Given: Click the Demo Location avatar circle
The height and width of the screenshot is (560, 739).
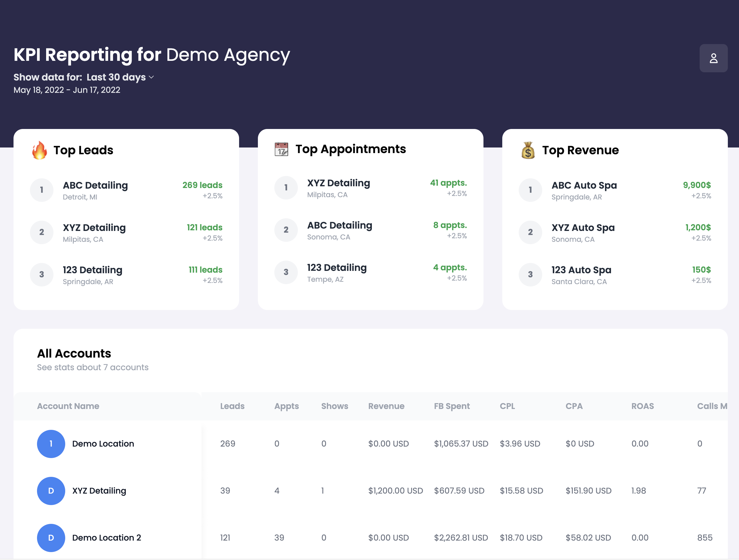Looking at the screenshot, I should pos(51,444).
